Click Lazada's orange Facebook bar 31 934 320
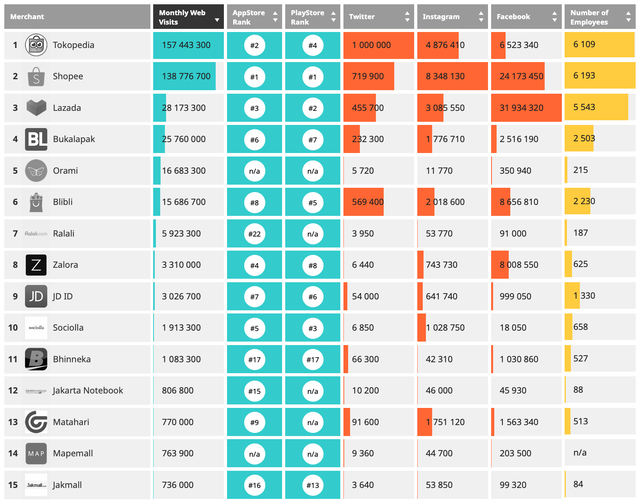Image resolution: width=640 pixels, height=502 pixels. pyautogui.click(x=526, y=108)
